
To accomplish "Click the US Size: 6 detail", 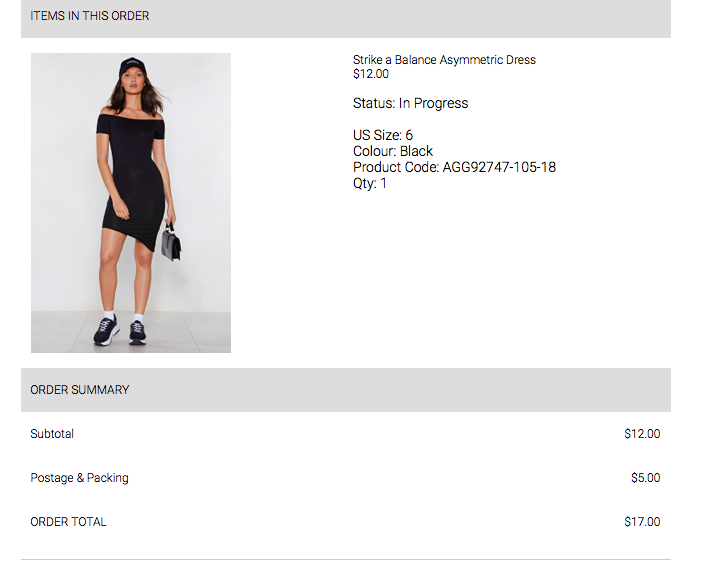I will point(383,135).
